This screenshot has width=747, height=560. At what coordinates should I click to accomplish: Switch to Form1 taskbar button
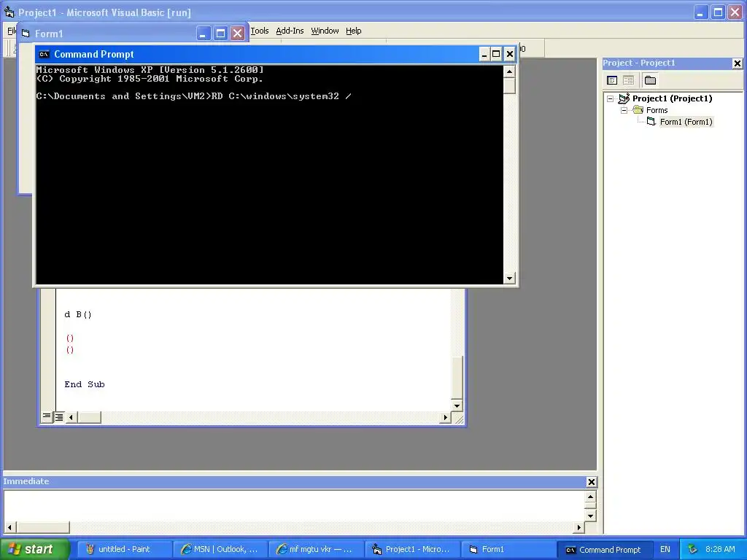click(x=508, y=550)
